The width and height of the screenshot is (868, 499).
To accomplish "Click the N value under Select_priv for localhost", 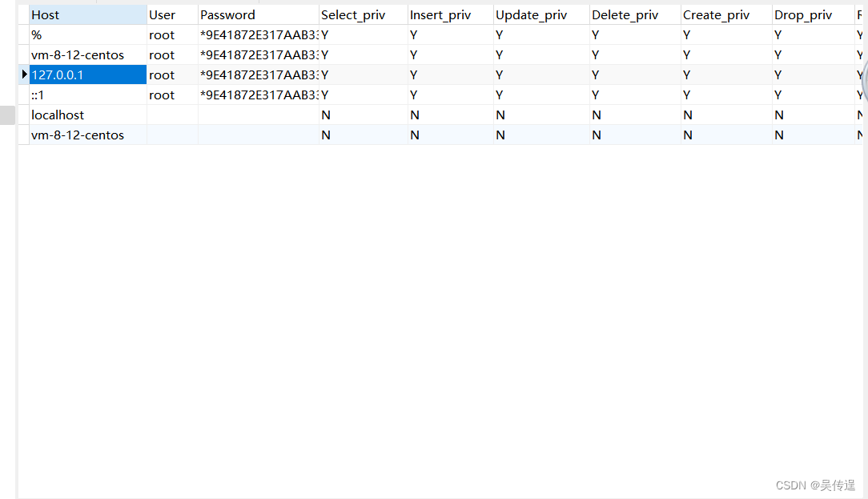I will pyautogui.click(x=326, y=115).
